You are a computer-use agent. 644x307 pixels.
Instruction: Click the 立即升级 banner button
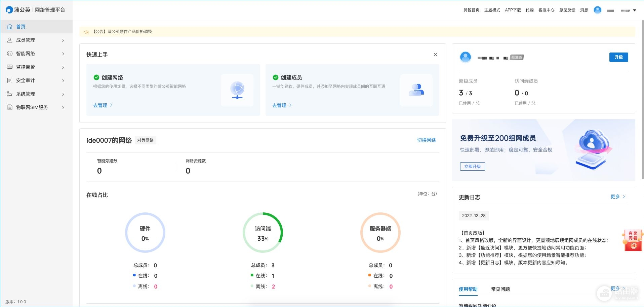472,167
